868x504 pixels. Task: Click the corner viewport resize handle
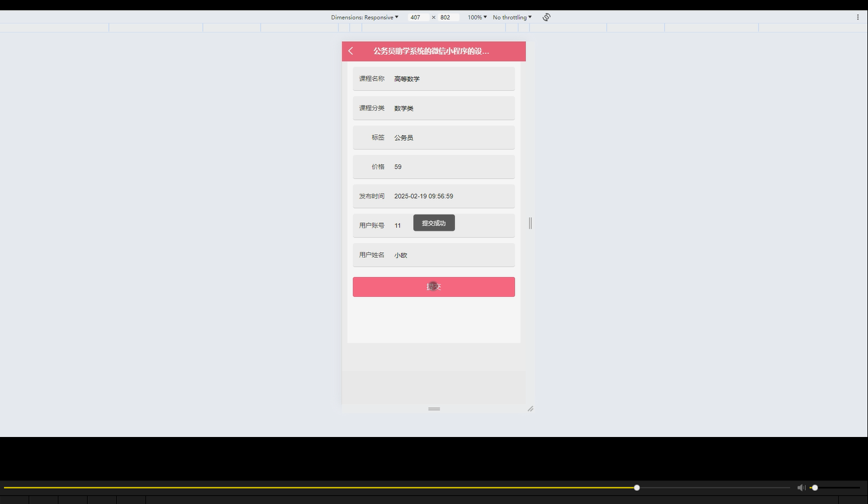tap(530, 409)
